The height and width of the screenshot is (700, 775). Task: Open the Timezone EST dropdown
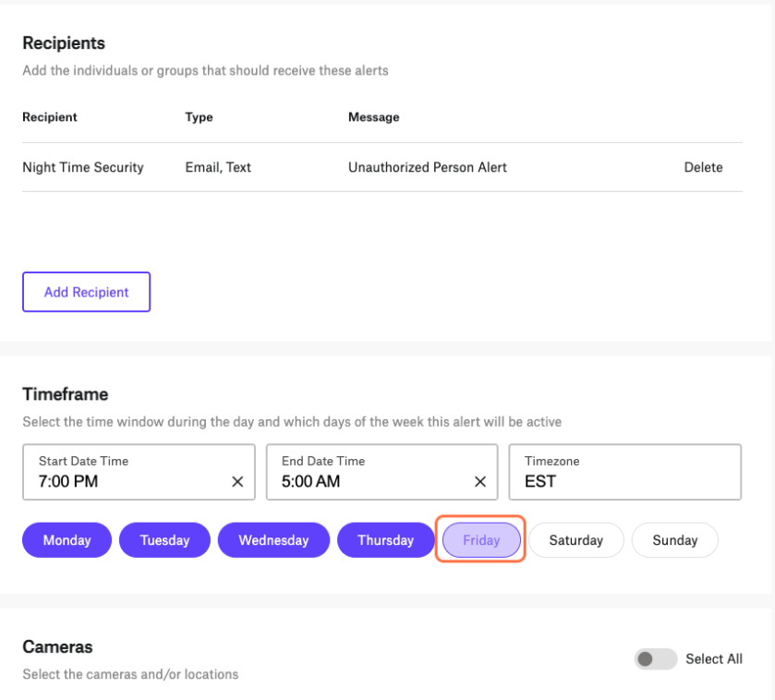(x=624, y=472)
